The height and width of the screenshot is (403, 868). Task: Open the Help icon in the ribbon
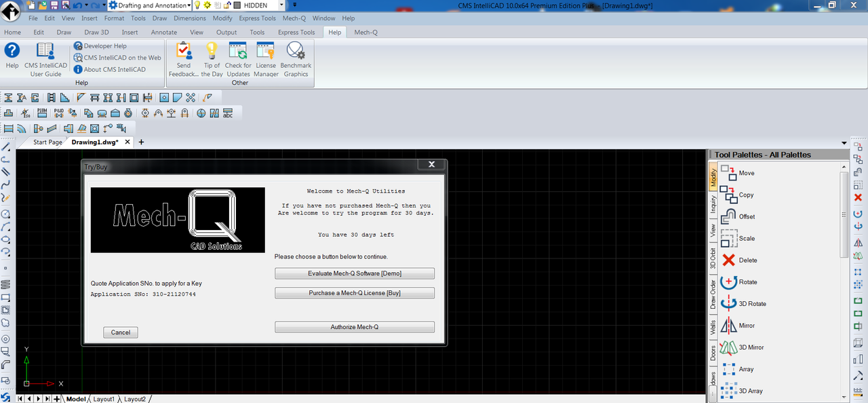click(x=12, y=56)
